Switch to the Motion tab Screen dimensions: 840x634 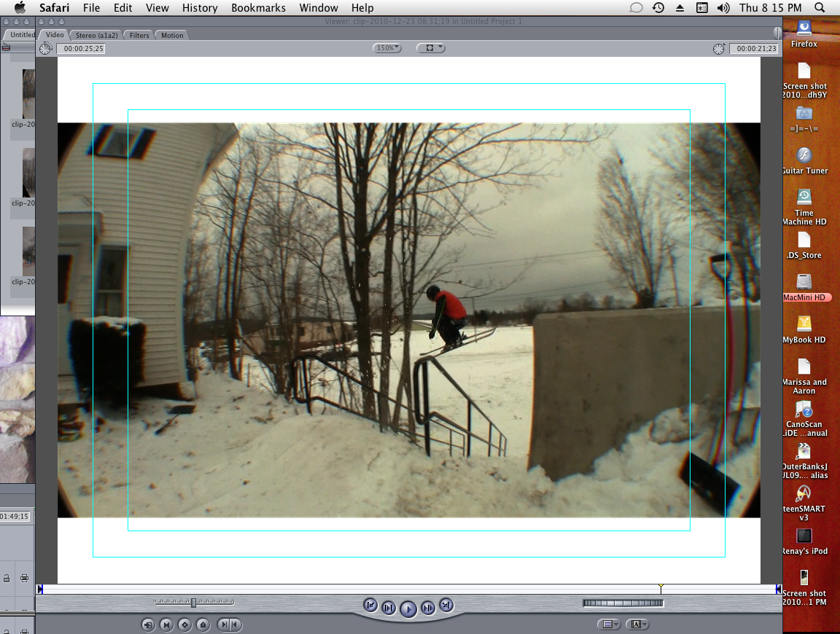point(172,35)
